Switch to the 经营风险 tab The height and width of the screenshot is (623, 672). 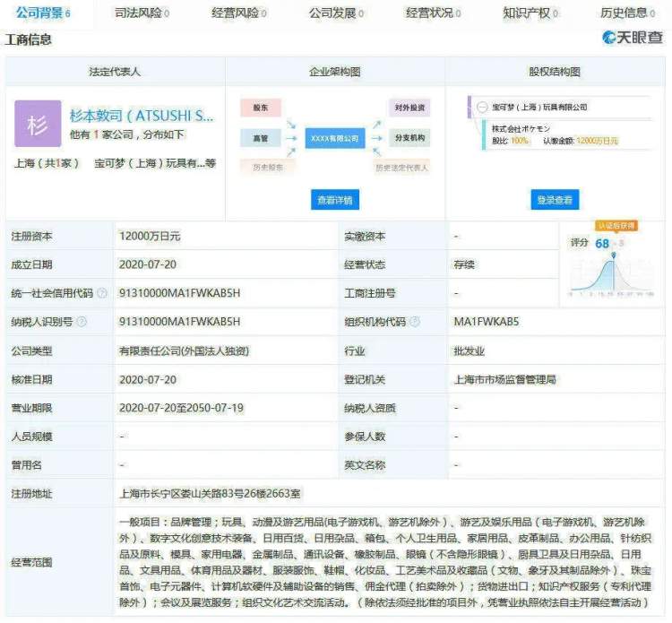coord(238,13)
